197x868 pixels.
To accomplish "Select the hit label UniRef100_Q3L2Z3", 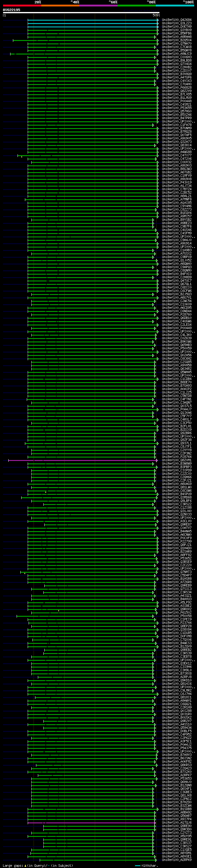I will click(177, 23).
